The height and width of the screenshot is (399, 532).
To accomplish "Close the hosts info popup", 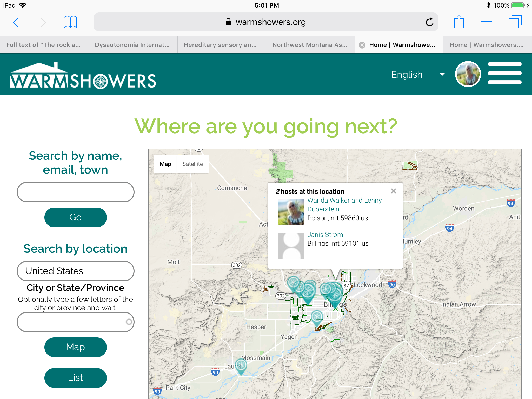I will pos(394,191).
